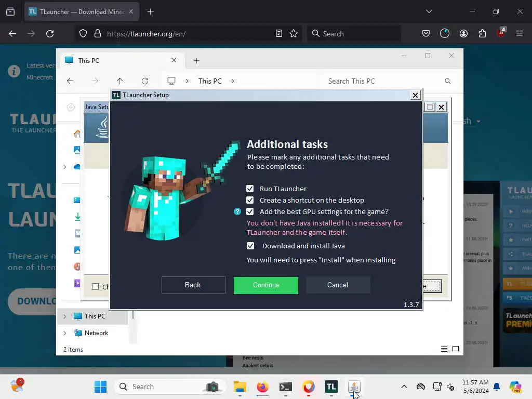Open Firefox extensions puzzle icon
Screen dimensions: 532x399
click(x=482, y=33)
